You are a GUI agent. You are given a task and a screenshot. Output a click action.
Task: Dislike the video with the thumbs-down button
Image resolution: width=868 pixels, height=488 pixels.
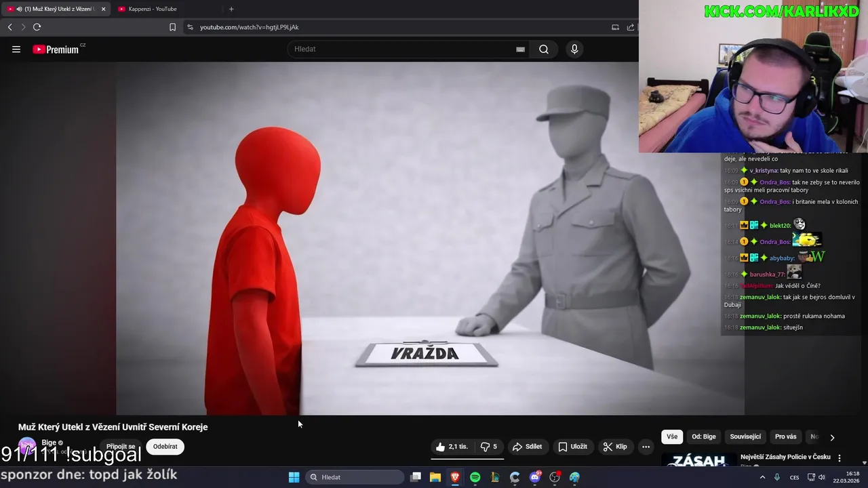tap(489, 447)
